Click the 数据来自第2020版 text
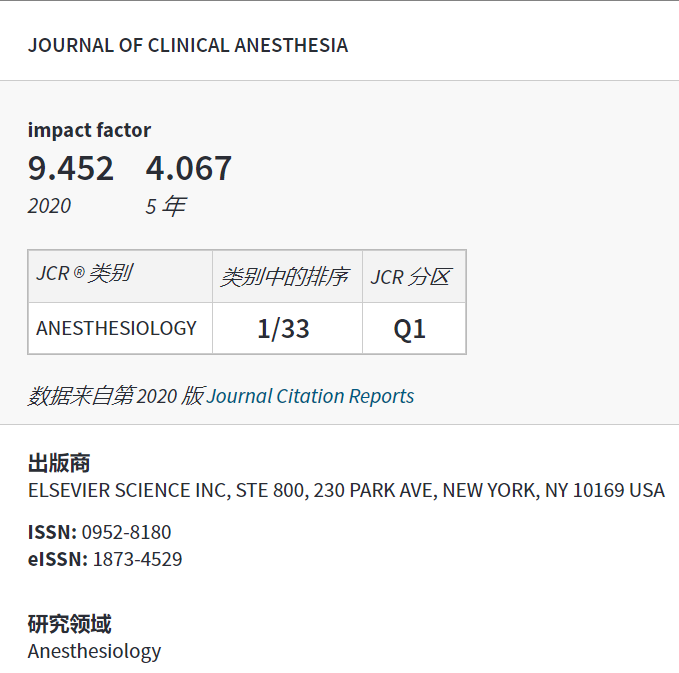 pos(115,396)
